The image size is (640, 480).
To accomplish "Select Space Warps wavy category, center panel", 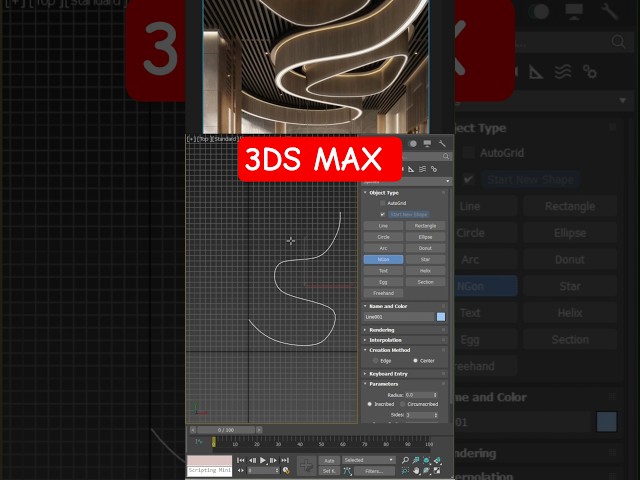I will tap(422, 169).
